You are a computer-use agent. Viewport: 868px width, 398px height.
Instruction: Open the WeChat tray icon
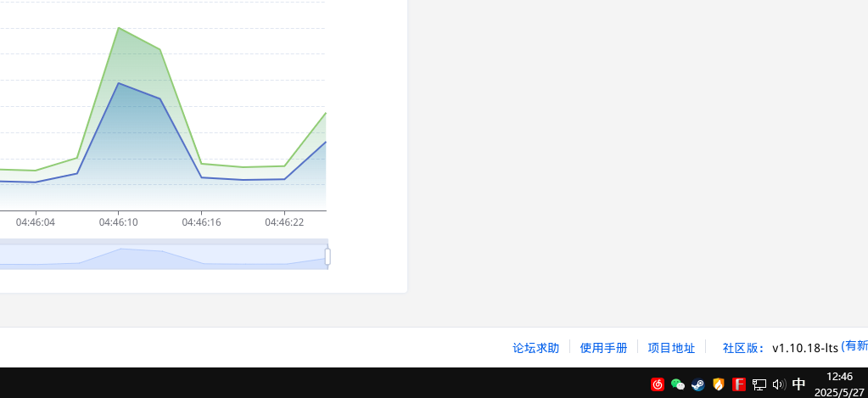678,384
